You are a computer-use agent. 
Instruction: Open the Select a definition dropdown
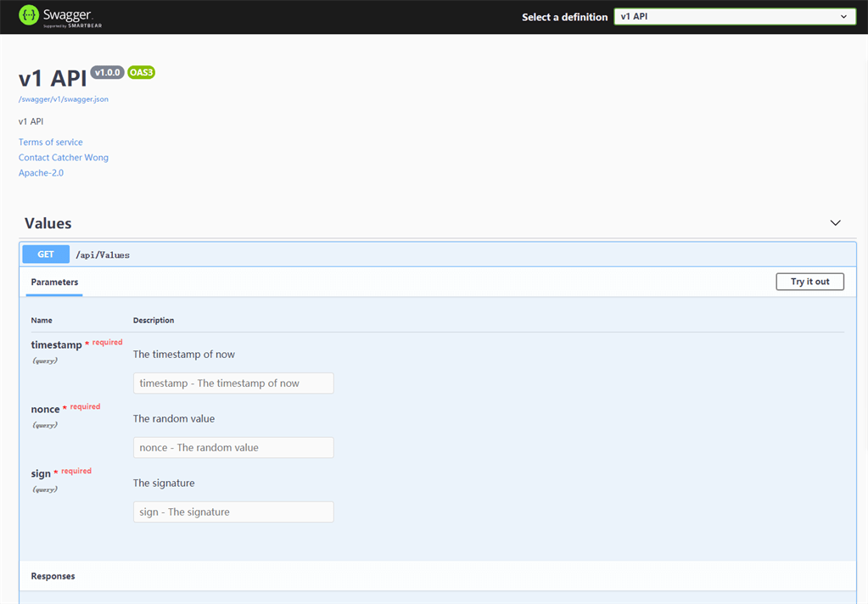[735, 17]
